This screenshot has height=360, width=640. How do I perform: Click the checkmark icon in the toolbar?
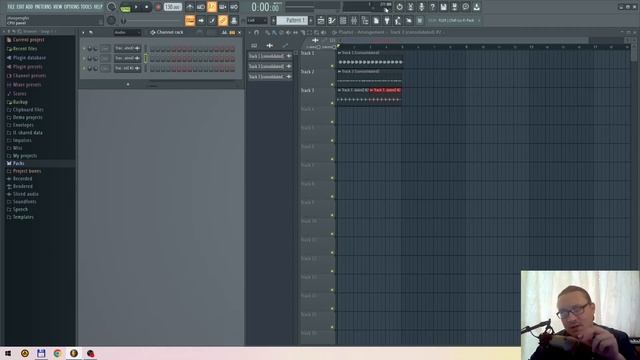[x=212, y=20]
